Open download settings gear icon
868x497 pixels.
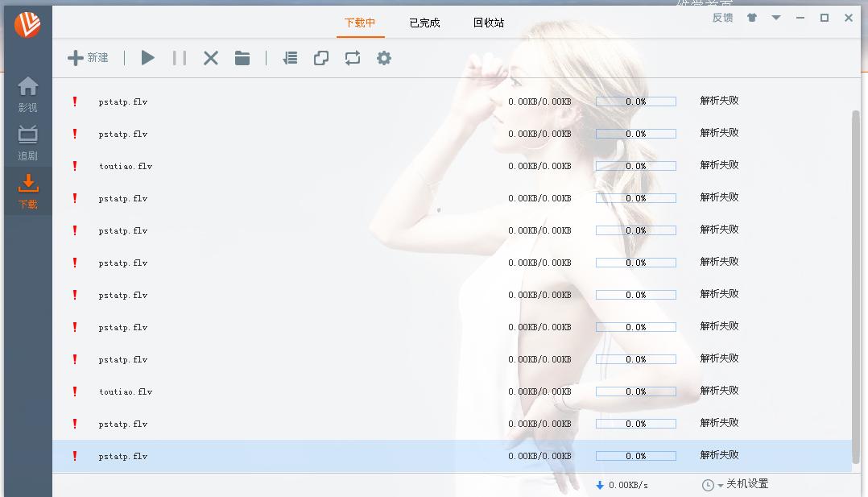tap(384, 58)
